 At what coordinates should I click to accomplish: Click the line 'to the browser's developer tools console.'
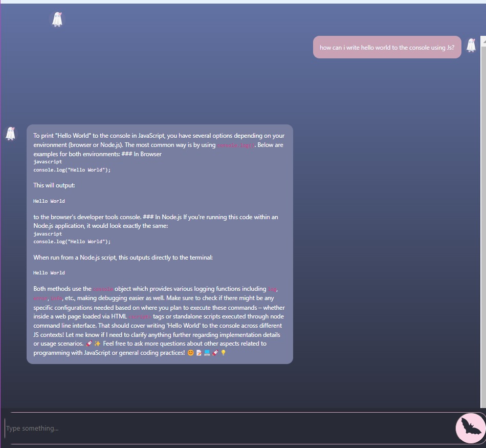(x=87, y=217)
